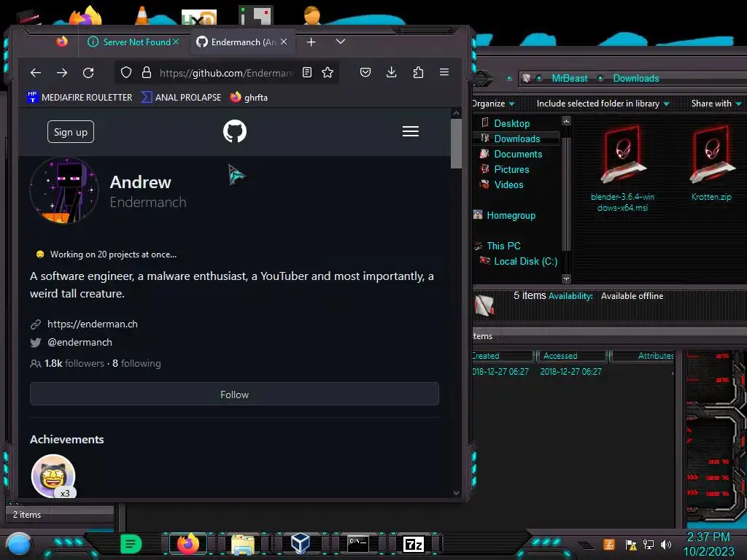The width and height of the screenshot is (747, 560).
Task: Select Desktop in Explorer sidebar
Action: 511,123
